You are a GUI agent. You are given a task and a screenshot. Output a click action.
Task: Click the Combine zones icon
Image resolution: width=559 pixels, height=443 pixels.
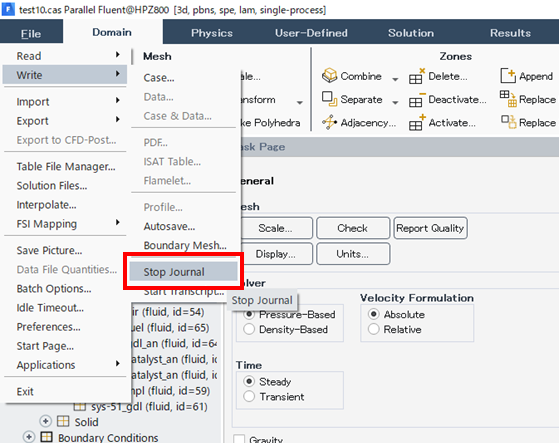[329, 76]
